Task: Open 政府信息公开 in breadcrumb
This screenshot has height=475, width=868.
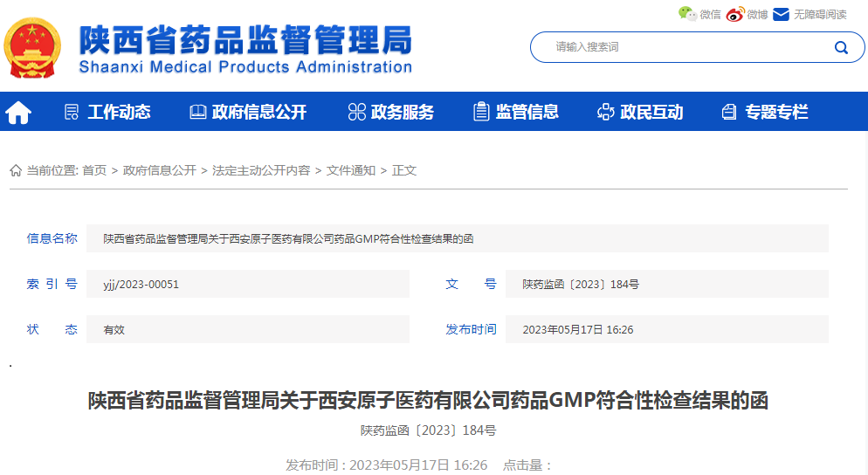Action: tap(160, 170)
